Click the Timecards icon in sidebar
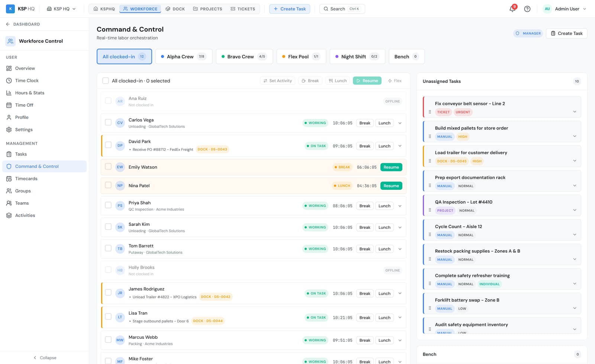Screen dimensions: 595x364 [x=9, y=179]
